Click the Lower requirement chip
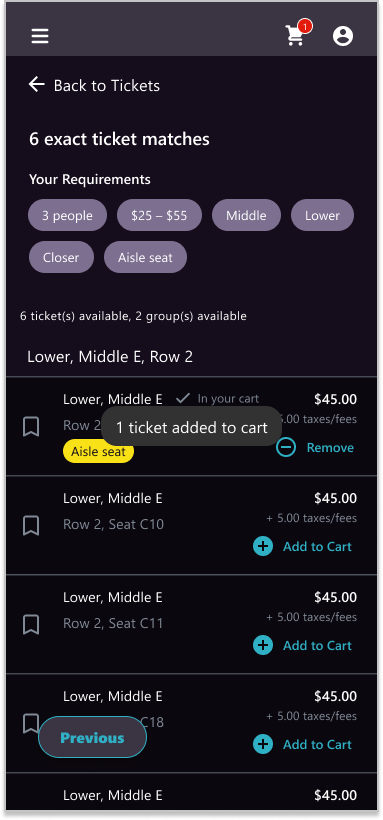 tap(322, 215)
